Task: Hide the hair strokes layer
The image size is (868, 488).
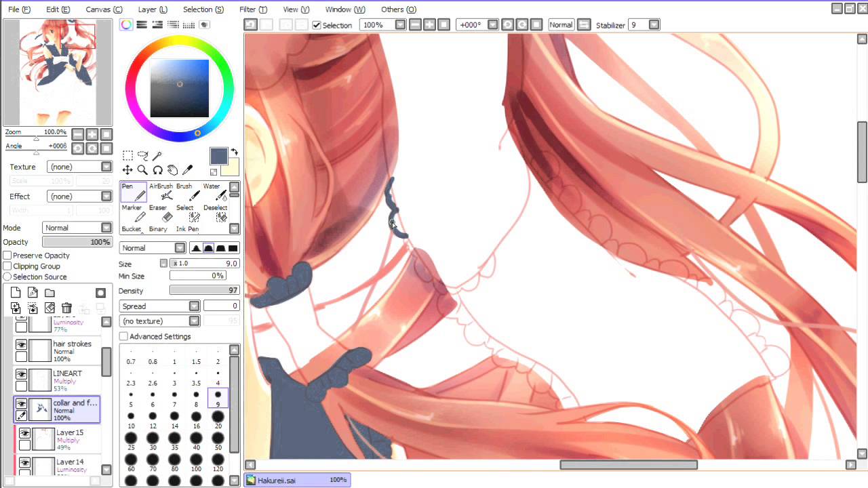Action: [x=21, y=345]
